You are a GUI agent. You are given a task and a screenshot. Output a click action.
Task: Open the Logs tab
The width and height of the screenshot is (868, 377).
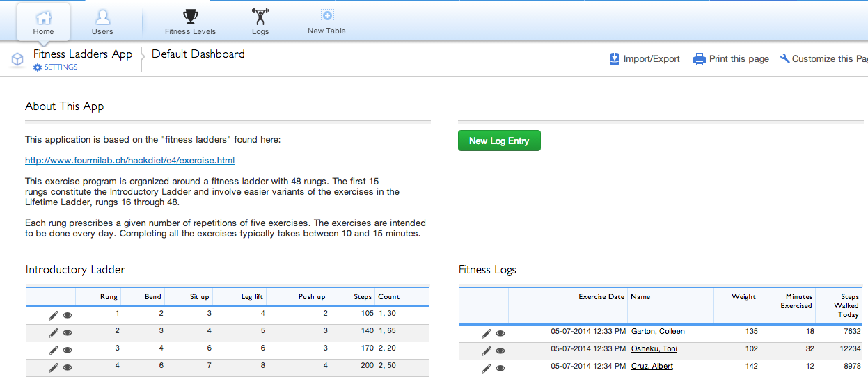(260, 22)
